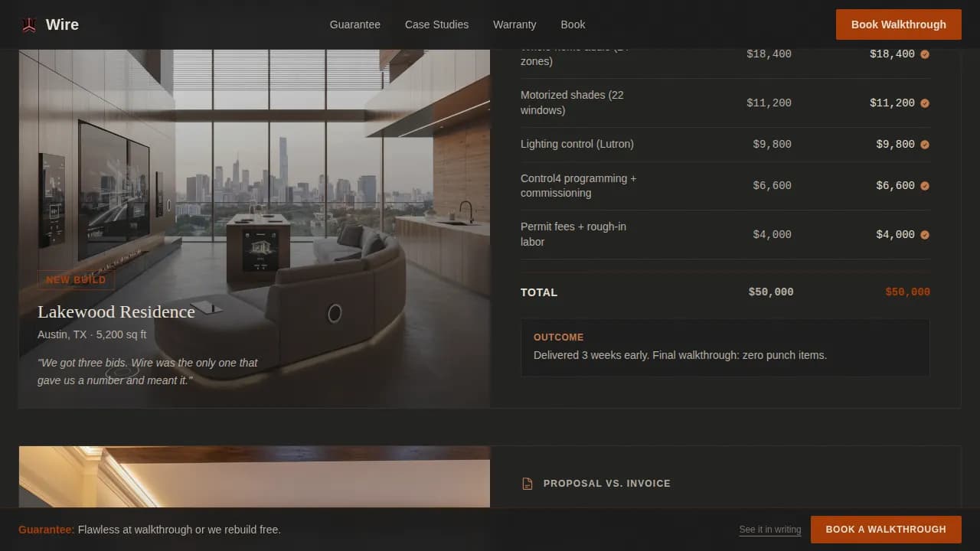Click check icon beside $4,000 invoice amount
This screenshot has width=980, height=551.
pos(925,235)
